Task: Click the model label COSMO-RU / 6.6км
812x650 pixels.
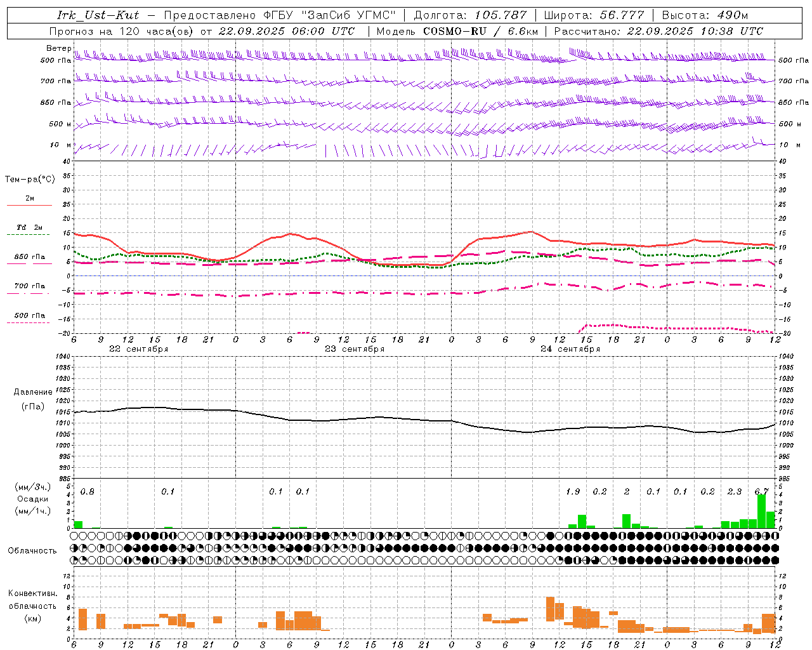Action: coord(481,31)
